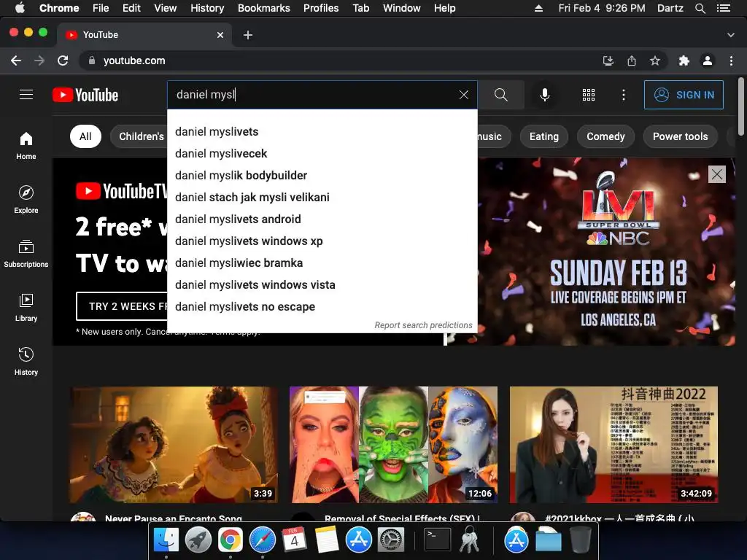The width and height of the screenshot is (747, 560).
Task: Choose suggestion 'daniel myslivecek'
Action: tap(322, 153)
